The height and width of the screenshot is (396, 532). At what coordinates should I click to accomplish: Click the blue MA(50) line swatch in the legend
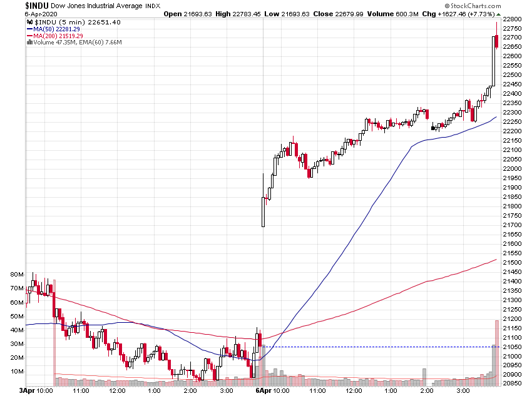29,29
